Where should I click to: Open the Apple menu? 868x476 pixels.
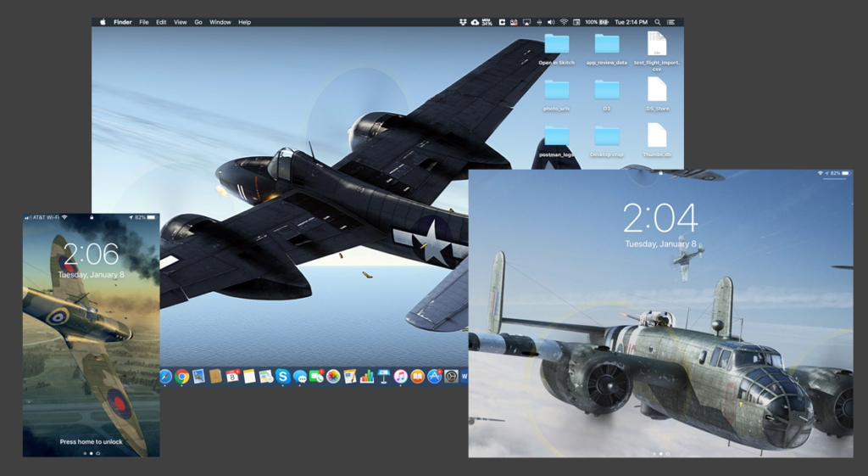coord(103,22)
